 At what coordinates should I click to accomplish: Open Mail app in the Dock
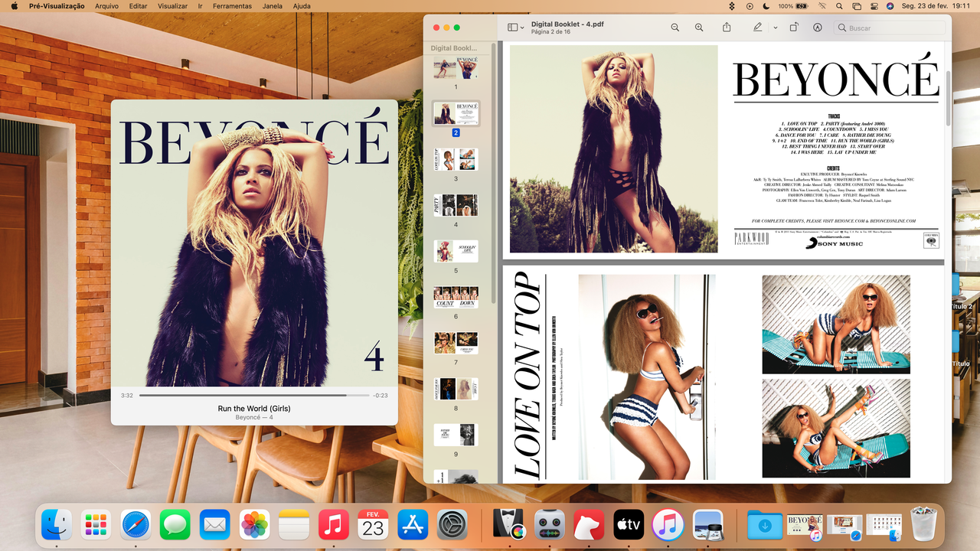click(215, 524)
